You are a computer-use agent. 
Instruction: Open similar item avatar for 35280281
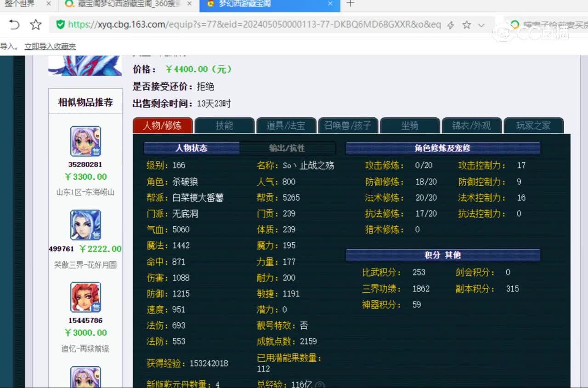(85, 141)
